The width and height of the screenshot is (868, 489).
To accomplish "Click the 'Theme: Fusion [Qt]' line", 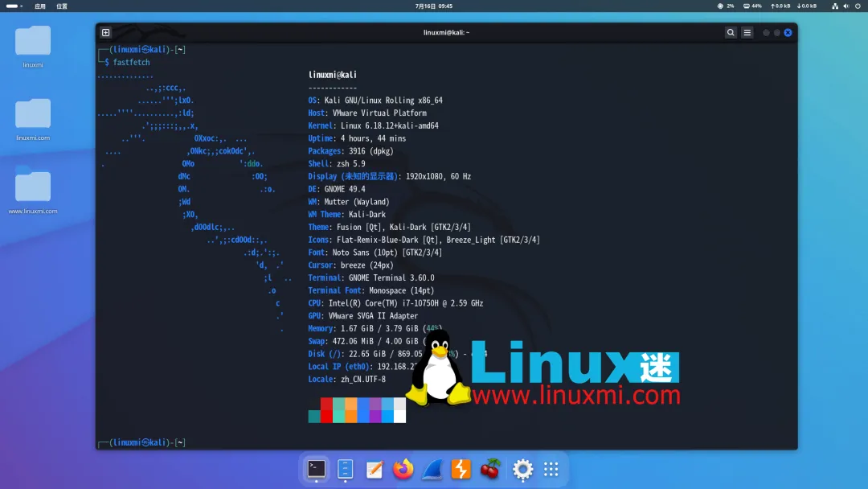I will coord(390,227).
